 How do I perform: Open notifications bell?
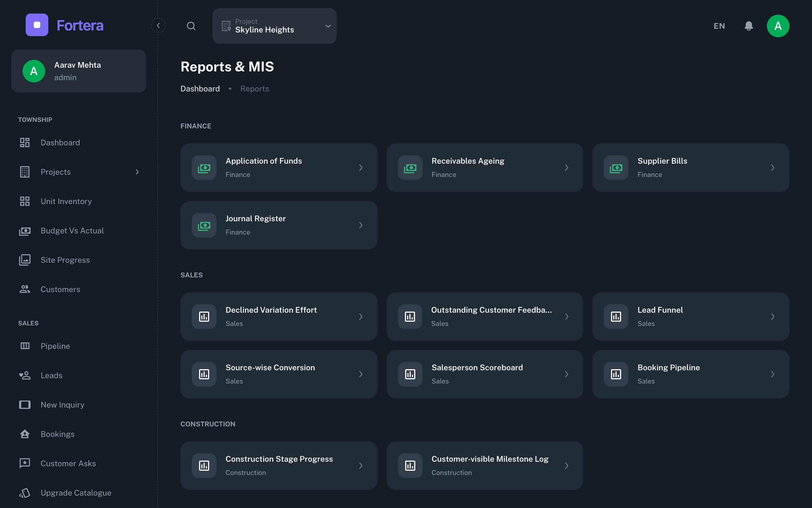(x=749, y=26)
